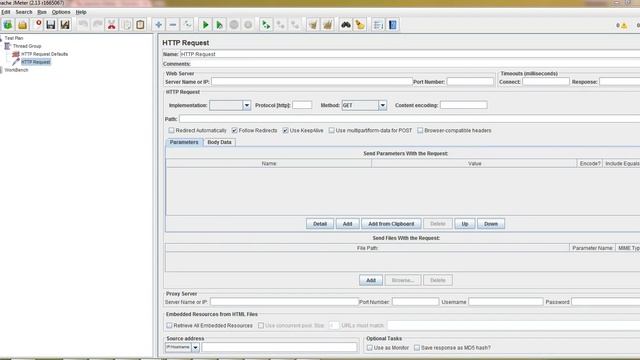Screen dimensions: 640x360
Task: Open the Help menu
Action: [x=81, y=12]
